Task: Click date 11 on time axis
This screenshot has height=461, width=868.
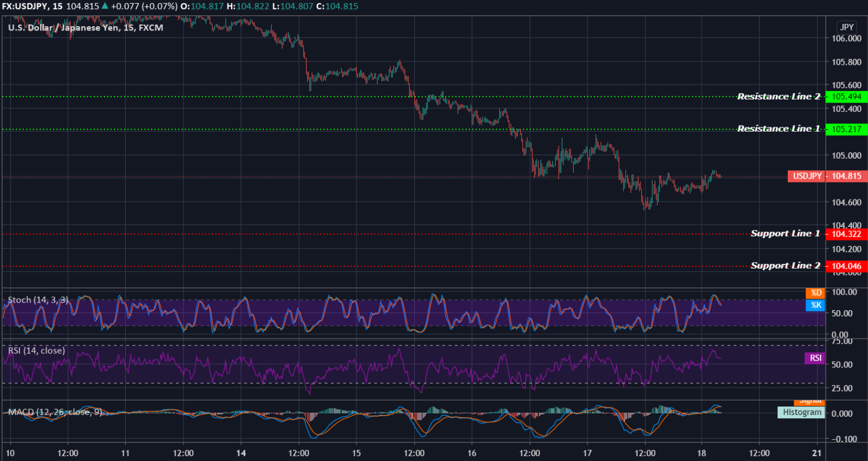Action: tap(125, 453)
